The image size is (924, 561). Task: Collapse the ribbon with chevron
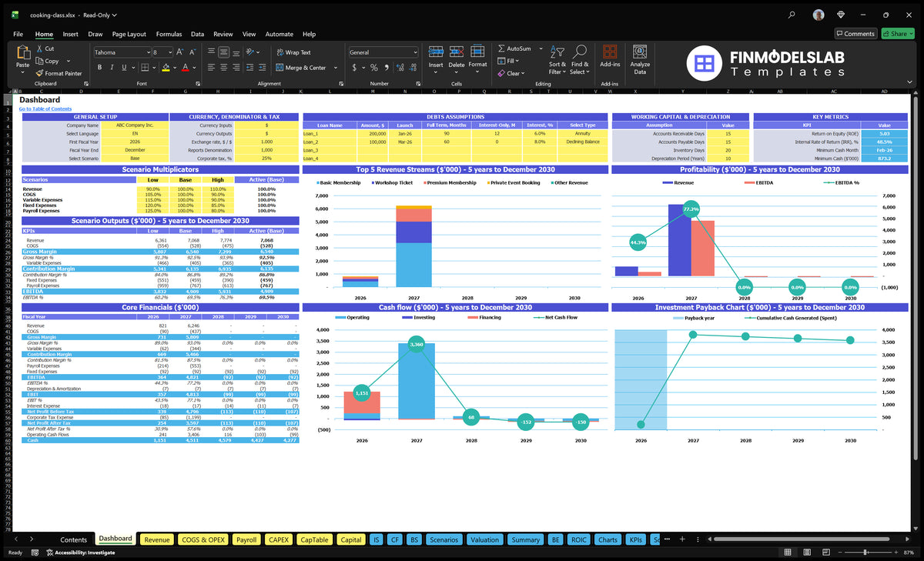909,82
